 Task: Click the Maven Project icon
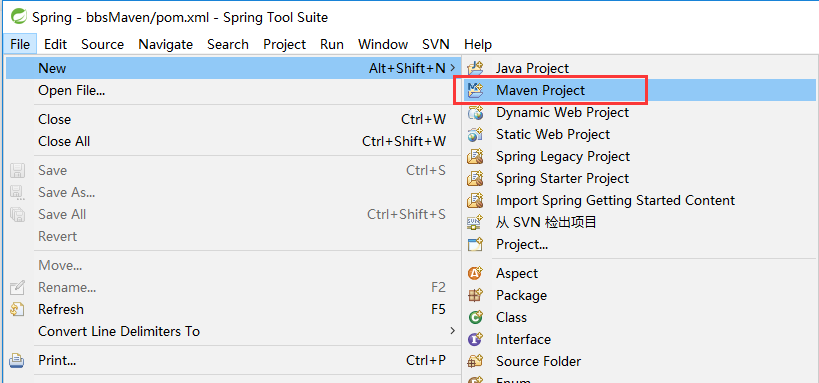click(x=475, y=90)
